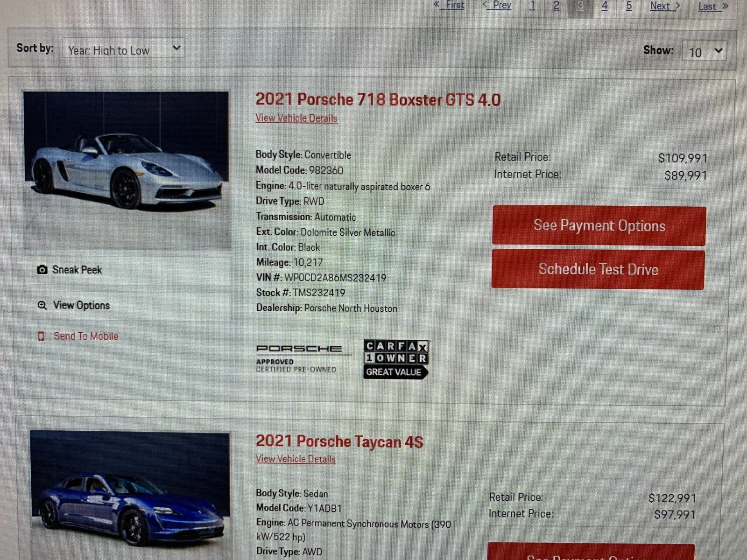The height and width of the screenshot is (560, 747).
Task: Click the blue Taycan photo thumbnail
Action: coord(130,496)
